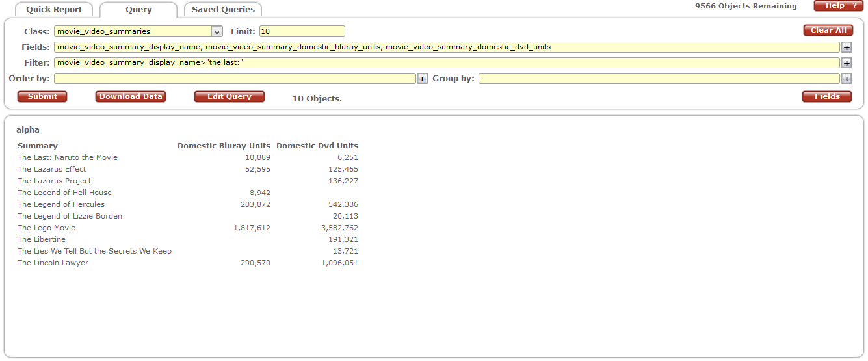Click the plus icon beside Fields input
This screenshot has width=868, height=361.
(847, 47)
